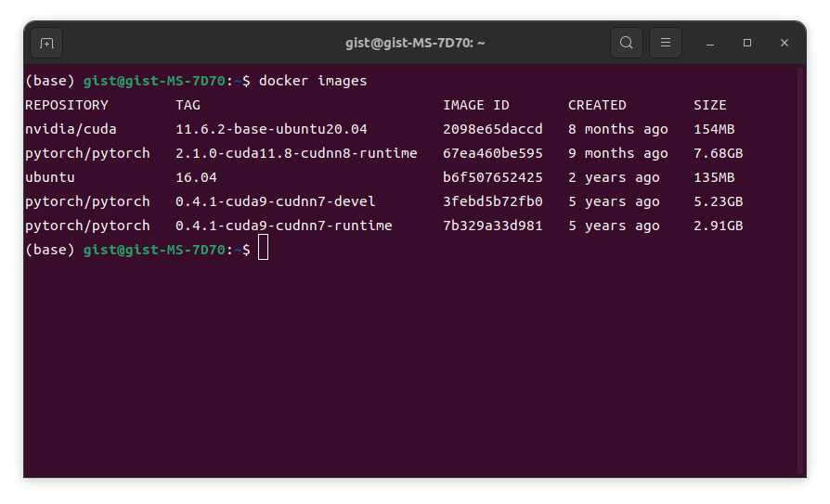830x504 pixels.
Task: Maximize the terminal window
Action: coord(747,43)
